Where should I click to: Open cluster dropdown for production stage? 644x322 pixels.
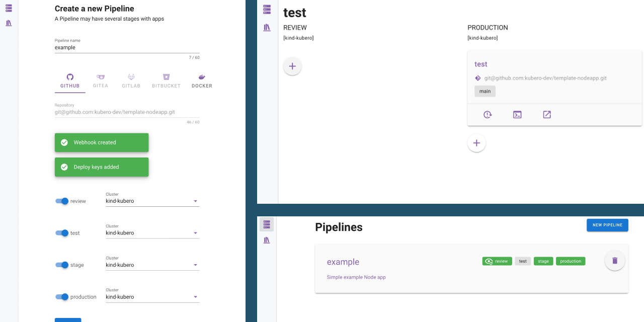coord(195,297)
